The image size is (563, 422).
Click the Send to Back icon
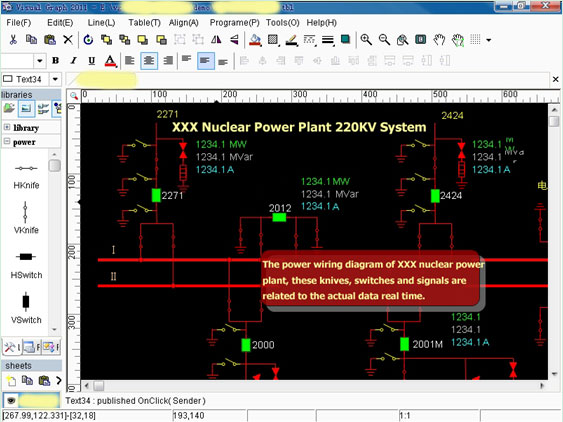[125, 40]
